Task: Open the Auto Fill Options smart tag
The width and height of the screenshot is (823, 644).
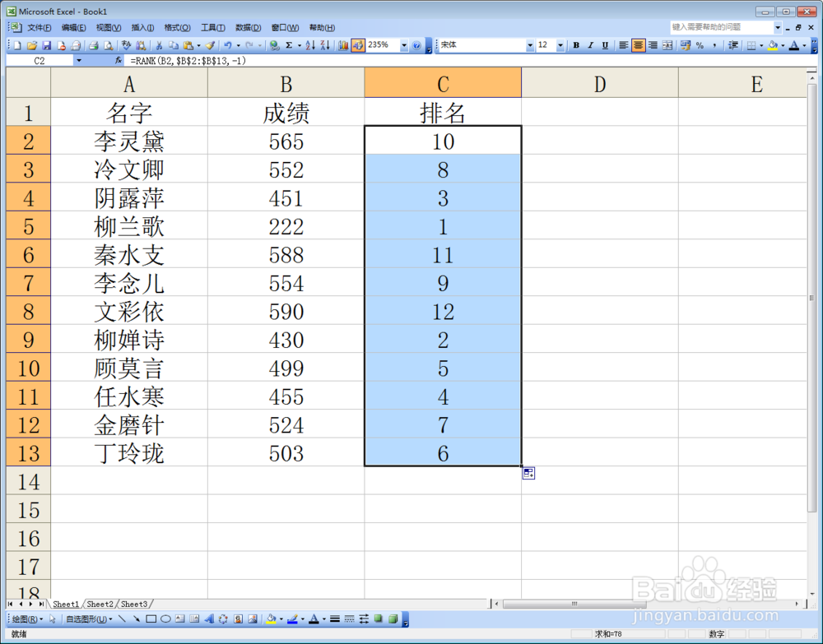Action: pyautogui.click(x=528, y=473)
